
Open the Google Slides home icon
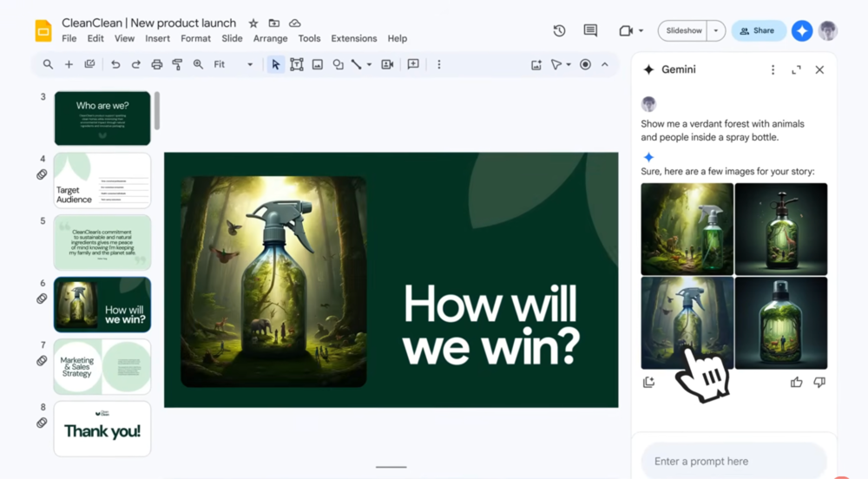tap(43, 30)
